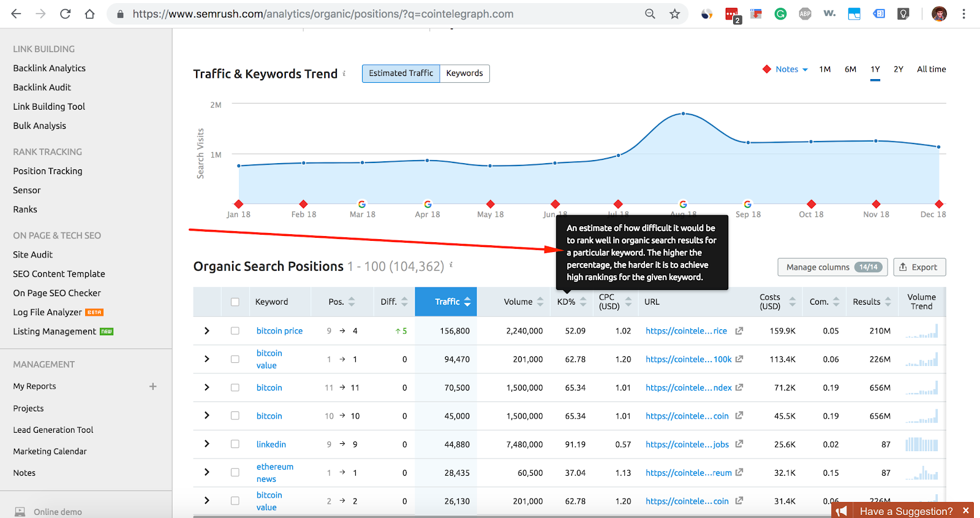
Task: Check the linkedin row checkbox
Action: tap(235, 444)
